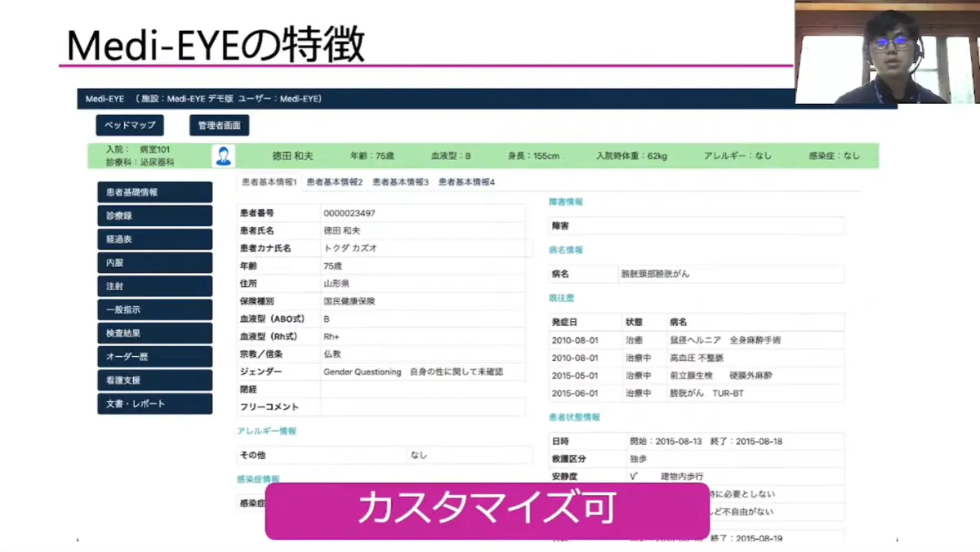The image size is (980, 552).
Task: Click the 病名 field showing bladder cancer
Action: coord(731,274)
